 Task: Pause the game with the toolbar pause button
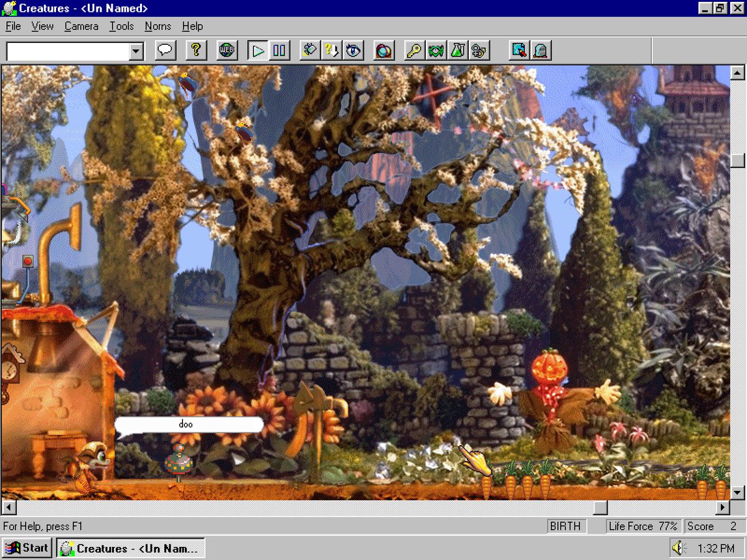pyautogui.click(x=279, y=50)
